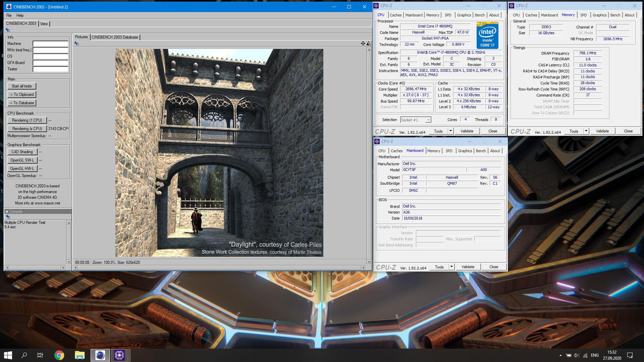Open SPD tab in Memory CPU-Z window
Viewport: 644px width, 362px height.
[x=584, y=15]
